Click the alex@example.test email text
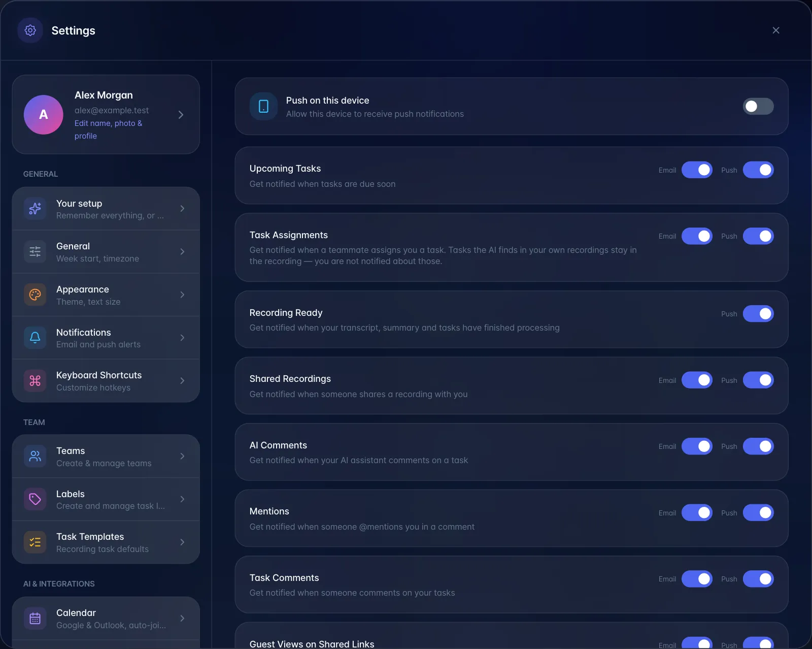Image resolution: width=812 pixels, height=649 pixels. tap(112, 110)
